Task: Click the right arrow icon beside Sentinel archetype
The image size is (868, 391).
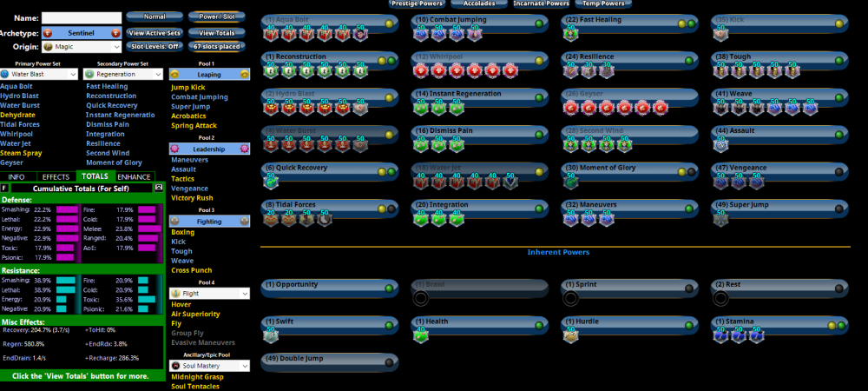Action: 117,32
